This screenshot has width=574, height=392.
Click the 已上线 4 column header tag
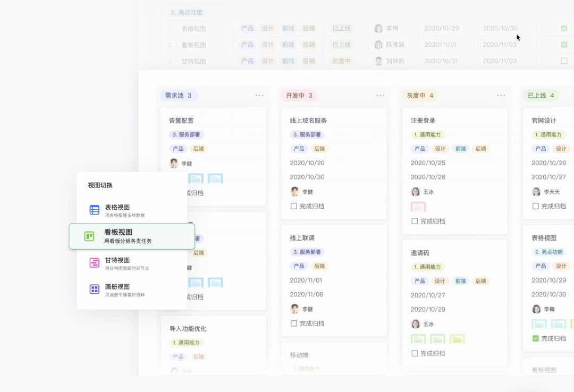tap(541, 96)
